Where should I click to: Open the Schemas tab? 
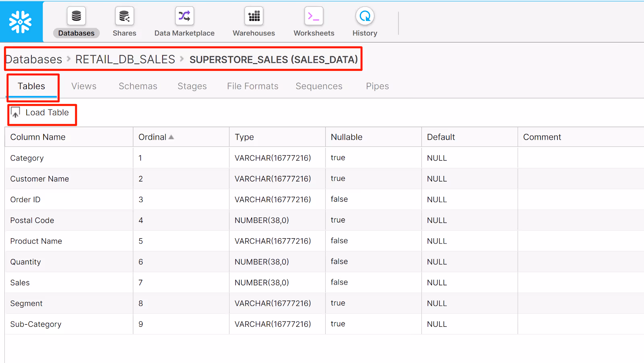(x=138, y=86)
